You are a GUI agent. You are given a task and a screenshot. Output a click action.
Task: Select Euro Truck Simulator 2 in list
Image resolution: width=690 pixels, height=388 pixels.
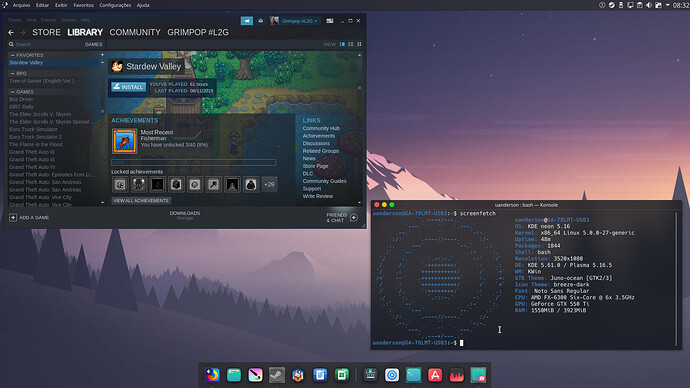[36, 137]
